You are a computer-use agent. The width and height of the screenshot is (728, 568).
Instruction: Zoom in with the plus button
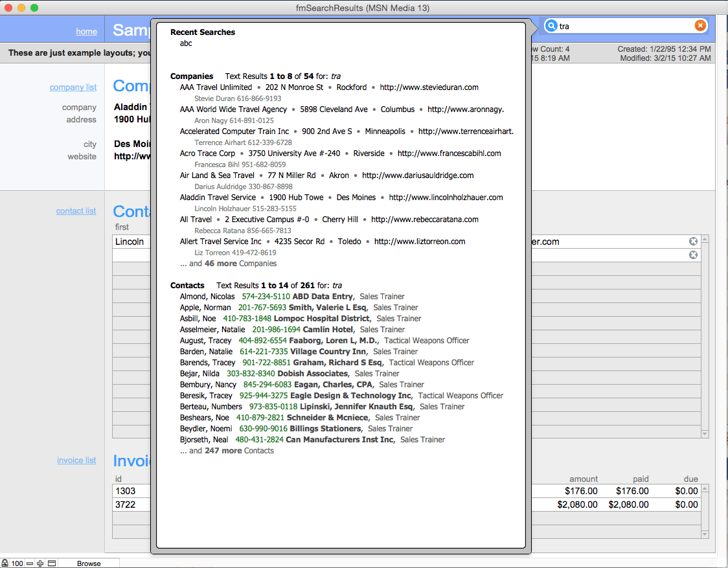click(40, 563)
